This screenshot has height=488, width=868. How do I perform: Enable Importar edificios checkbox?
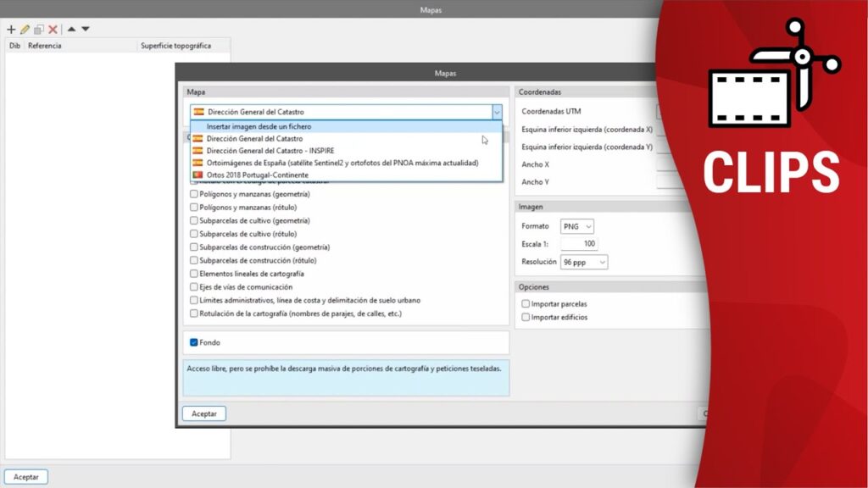[526, 317]
